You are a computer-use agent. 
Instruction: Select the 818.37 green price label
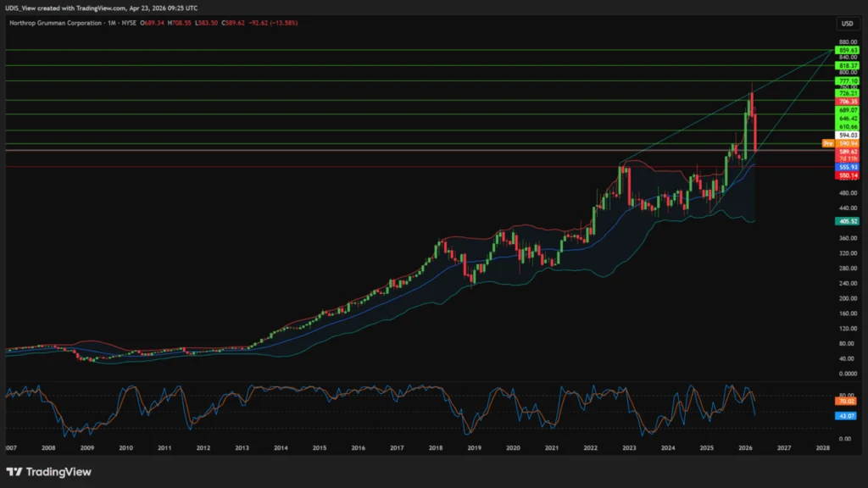click(x=847, y=66)
